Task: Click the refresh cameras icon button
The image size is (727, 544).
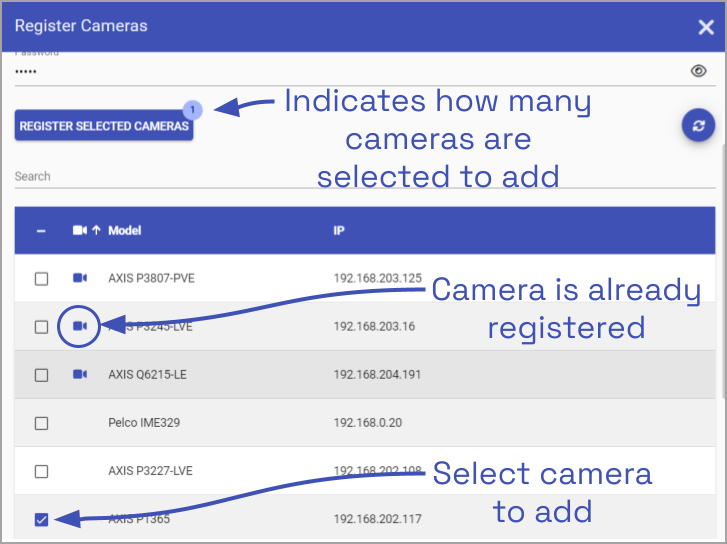Action: (x=698, y=125)
